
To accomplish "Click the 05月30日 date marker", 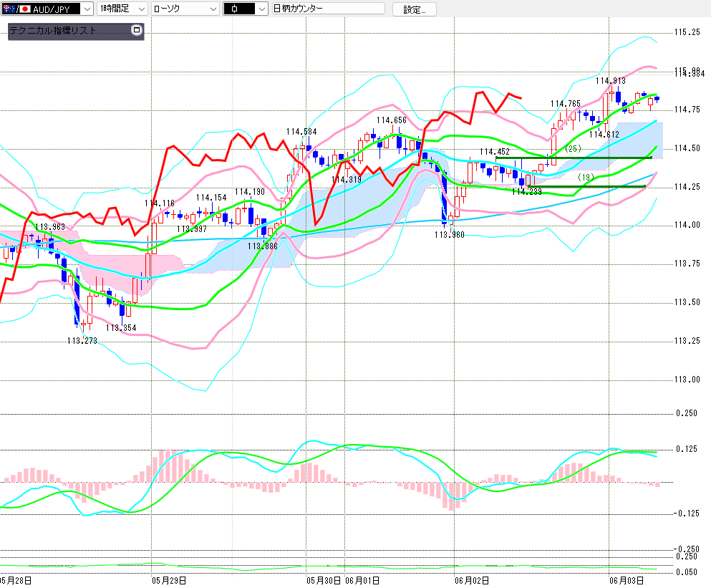I will click(324, 581).
